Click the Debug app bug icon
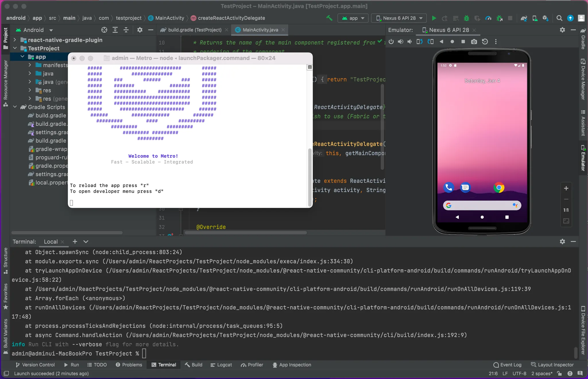This screenshot has height=379, width=588. click(467, 18)
